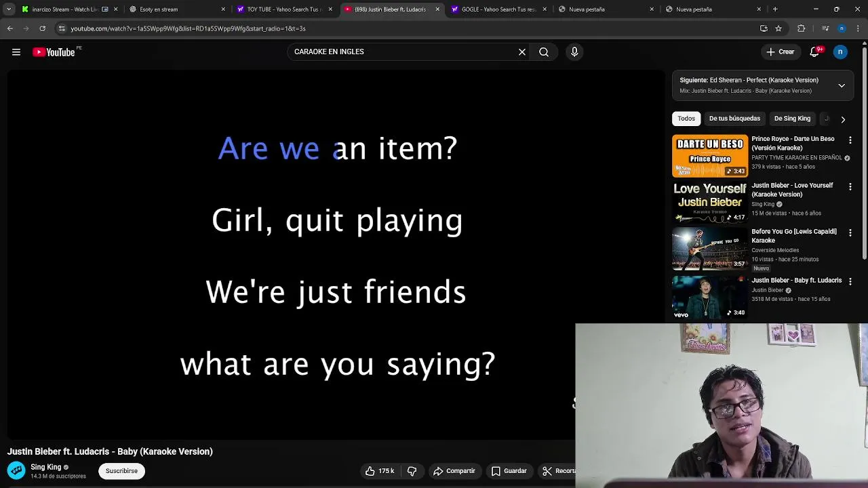Run search with the magnifier button

point(544,52)
